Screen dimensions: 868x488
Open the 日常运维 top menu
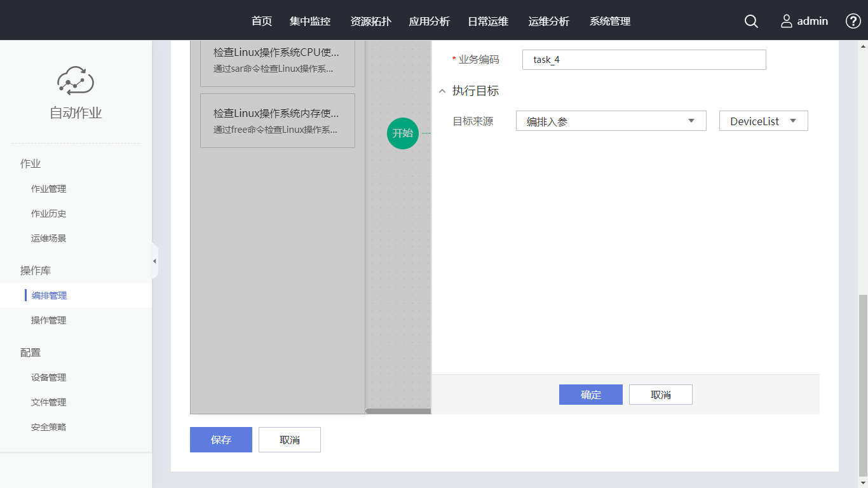pyautogui.click(x=488, y=21)
